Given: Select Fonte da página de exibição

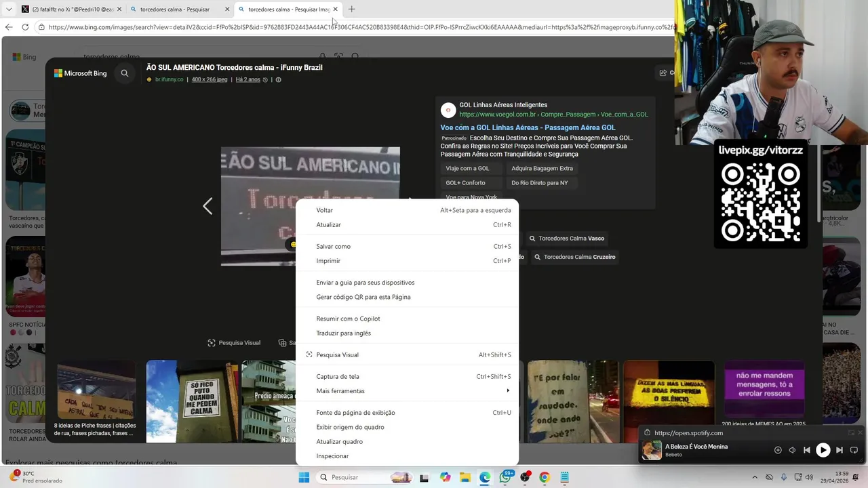Looking at the screenshot, I should click(407, 412).
